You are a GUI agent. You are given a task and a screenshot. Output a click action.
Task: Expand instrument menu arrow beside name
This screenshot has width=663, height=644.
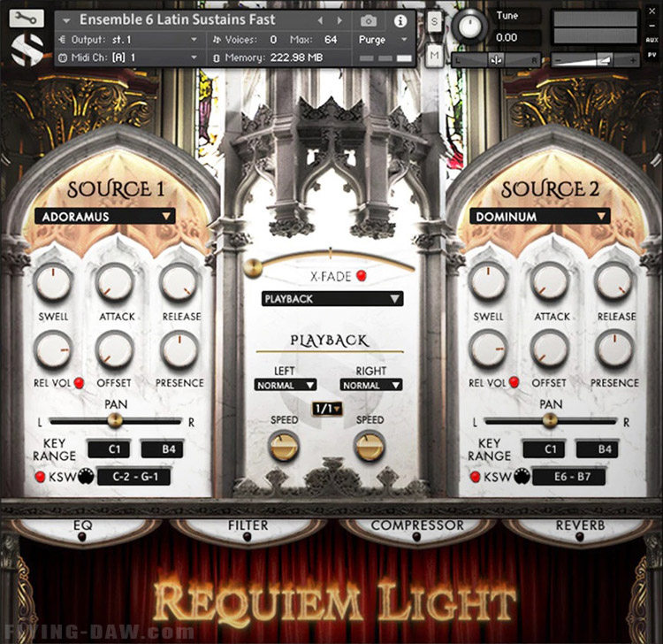pyautogui.click(x=66, y=20)
